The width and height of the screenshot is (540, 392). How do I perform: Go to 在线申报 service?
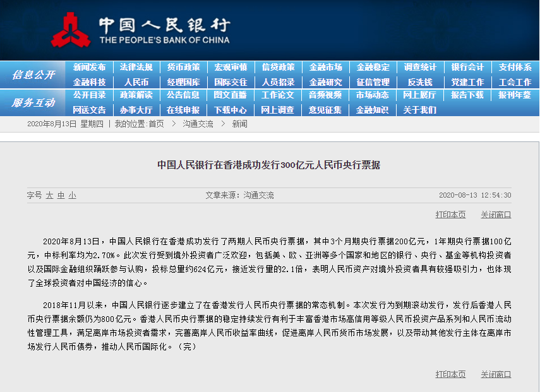[x=185, y=109]
